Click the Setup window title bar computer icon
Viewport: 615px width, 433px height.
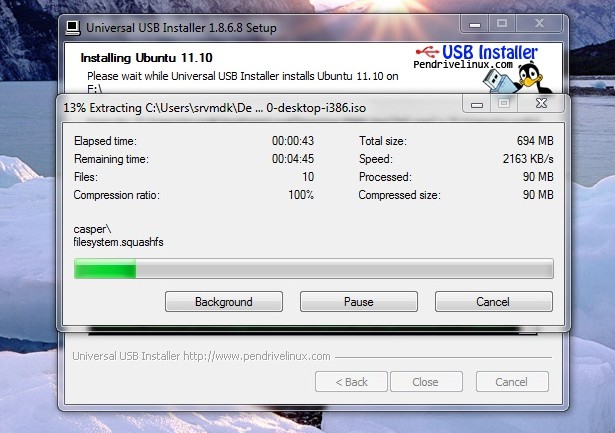click(73, 28)
